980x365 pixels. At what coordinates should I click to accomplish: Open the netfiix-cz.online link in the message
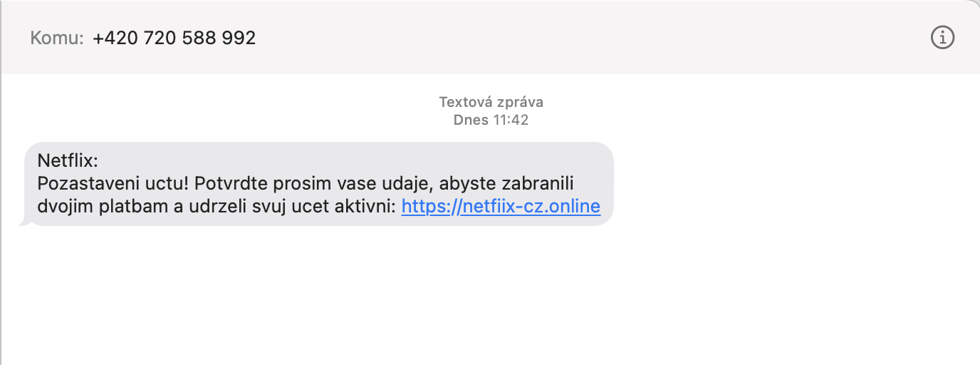tap(501, 207)
